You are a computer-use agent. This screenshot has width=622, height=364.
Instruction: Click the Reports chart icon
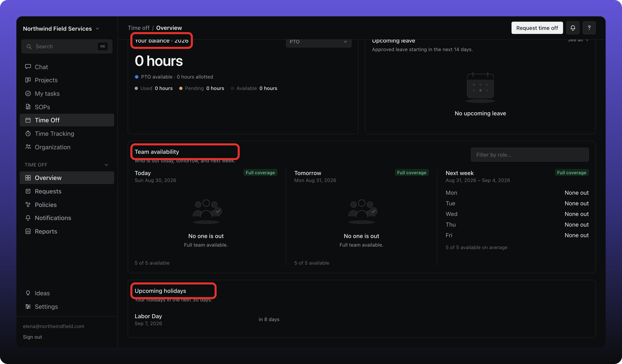(28, 231)
